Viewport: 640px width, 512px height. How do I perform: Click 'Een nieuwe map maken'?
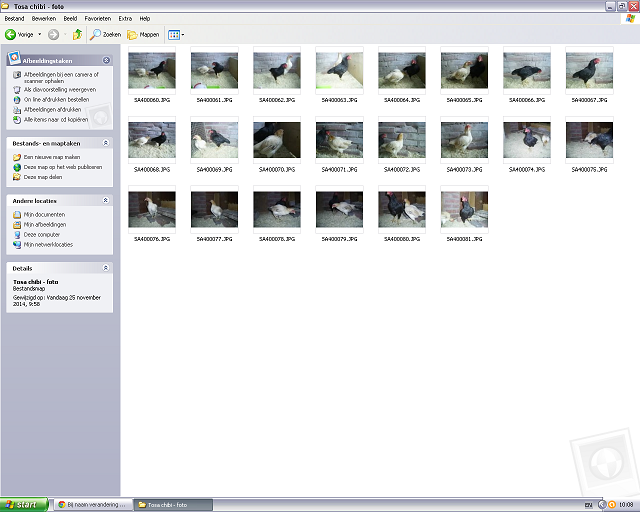[x=47, y=157]
